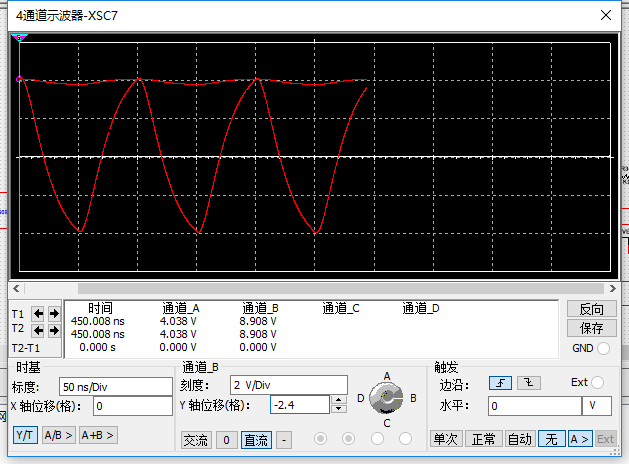
Task: Edit the Y-axis offset -2.4 field
Action: (300, 405)
